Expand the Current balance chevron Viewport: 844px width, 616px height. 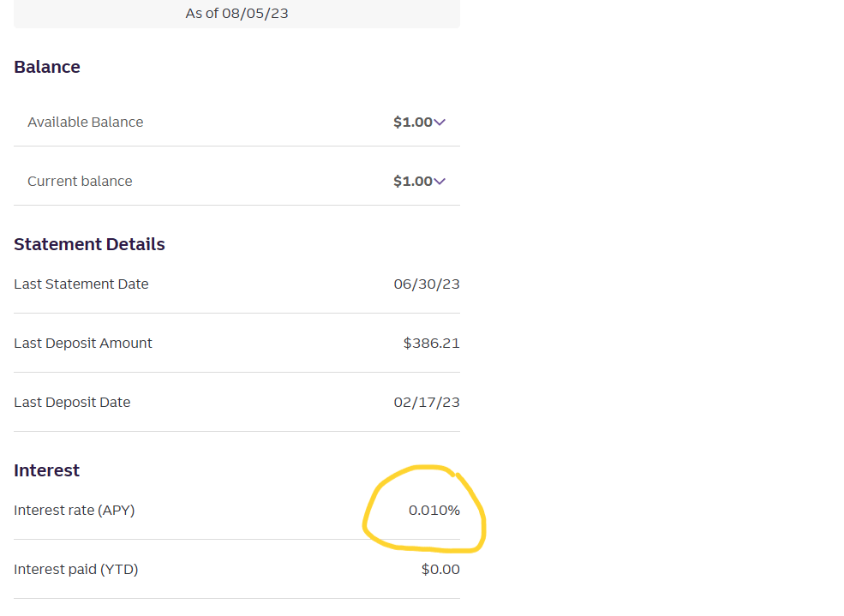coord(440,182)
